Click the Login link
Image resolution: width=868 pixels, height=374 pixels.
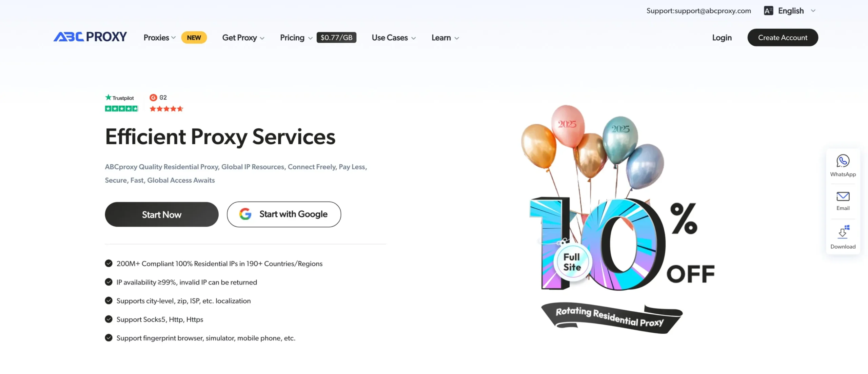[x=722, y=38]
